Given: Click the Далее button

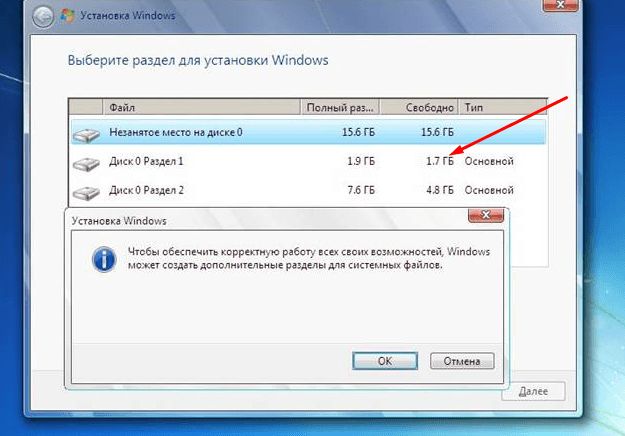Looking at the screenshot, I should [x=533, y=391].
